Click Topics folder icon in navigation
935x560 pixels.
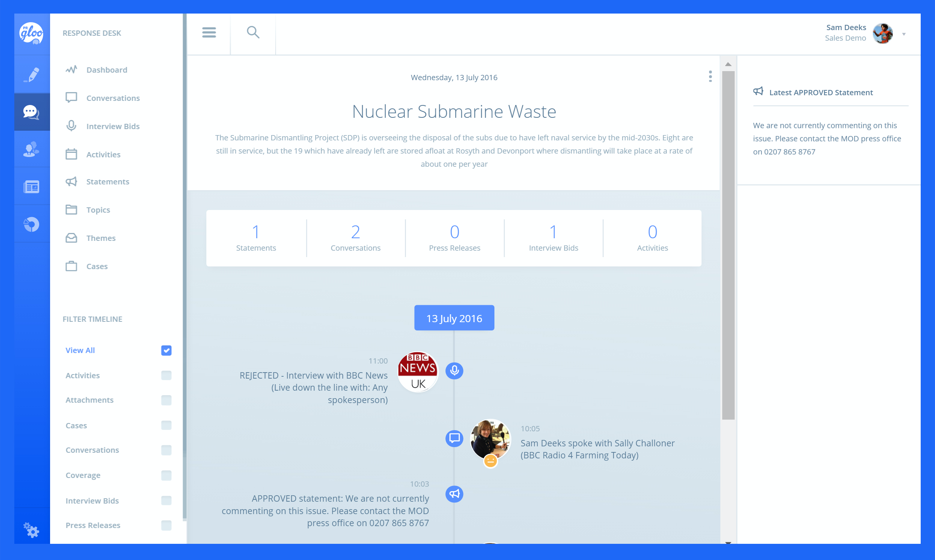(71, 209)
